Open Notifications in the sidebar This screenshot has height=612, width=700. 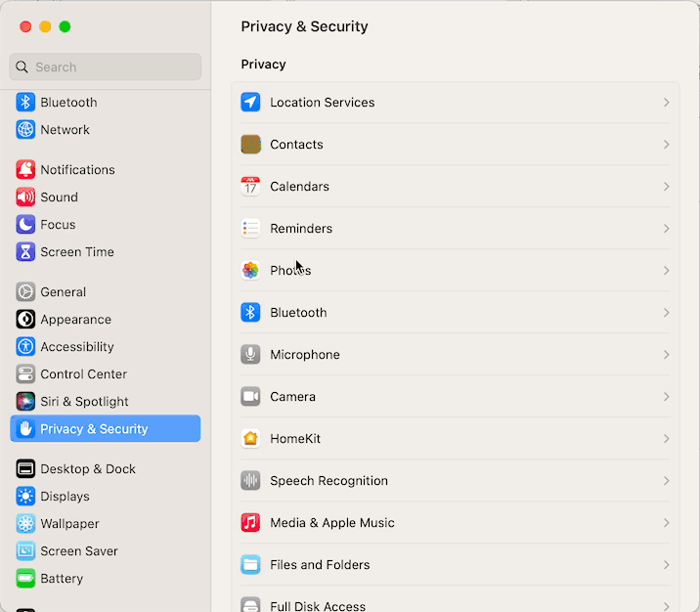(x=77, y=170)
